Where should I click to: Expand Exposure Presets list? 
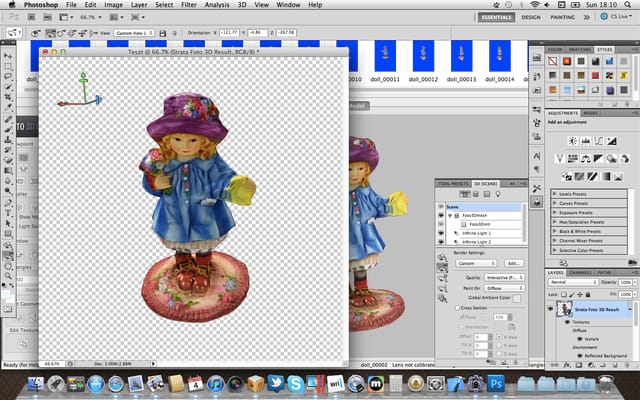pos(555,213)
